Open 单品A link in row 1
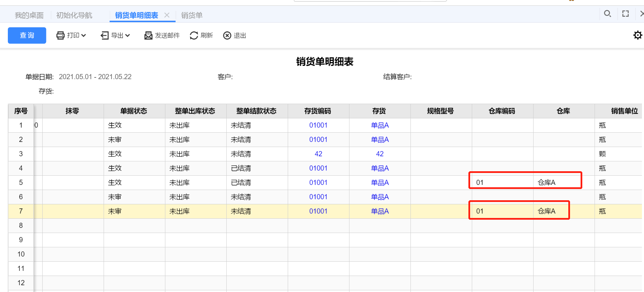 pos(380,125)
